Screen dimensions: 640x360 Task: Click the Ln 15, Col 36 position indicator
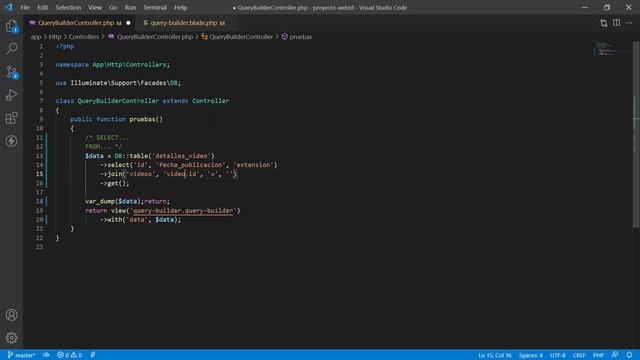(x=495, y=355)
